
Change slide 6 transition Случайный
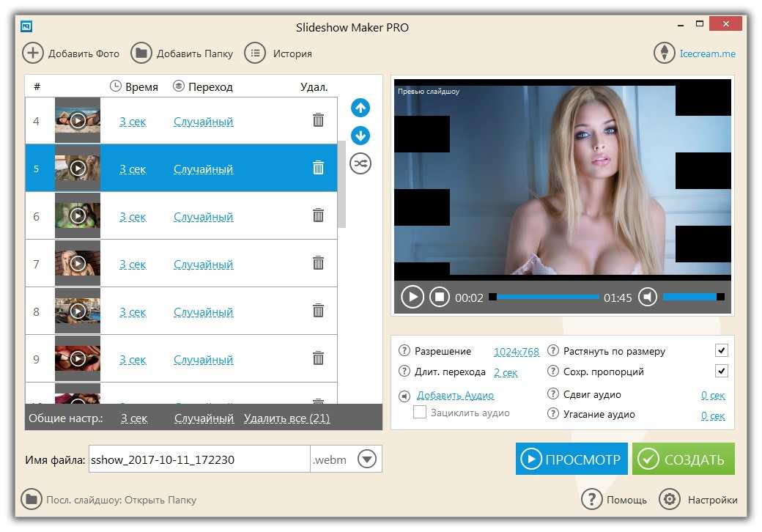pos(203,217)
